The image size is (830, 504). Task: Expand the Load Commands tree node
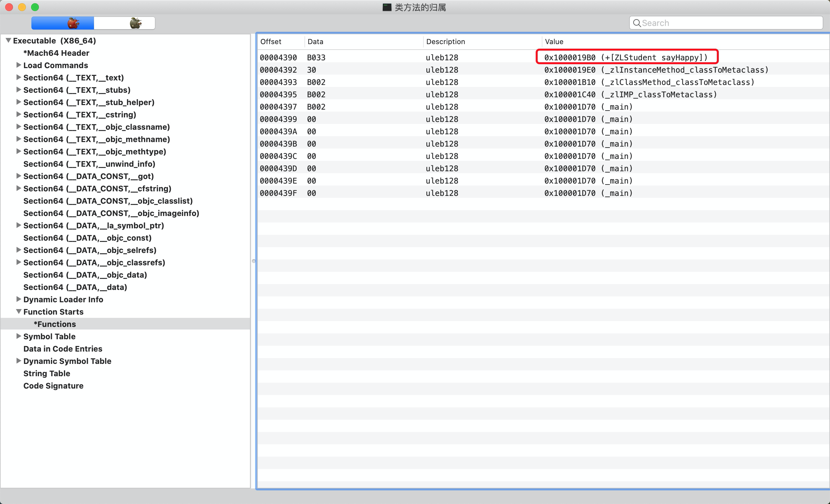coord(18,65)
